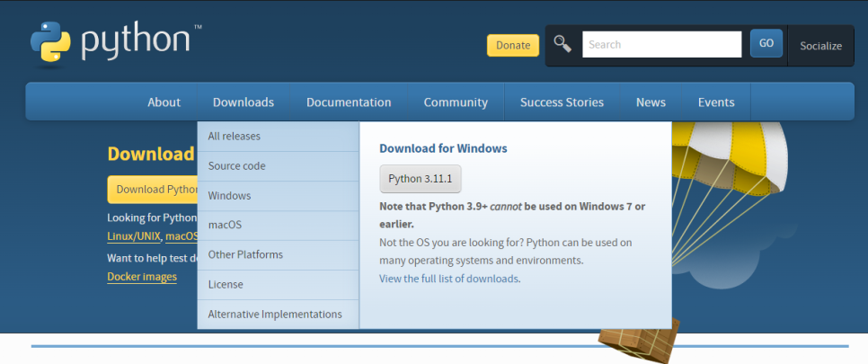Select All releases in Downloads submenu
Screen dimensions: 868x364
click(278, 137)
